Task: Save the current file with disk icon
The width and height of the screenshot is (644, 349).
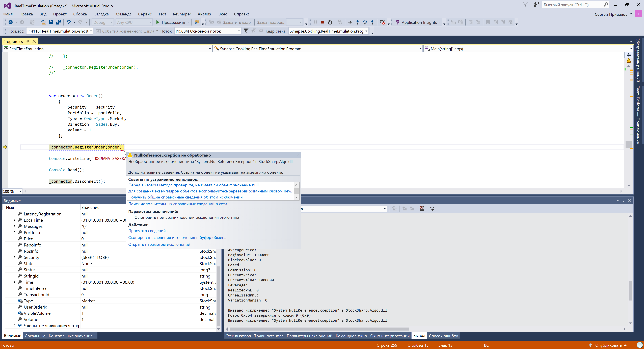Action: coord(51,22)
